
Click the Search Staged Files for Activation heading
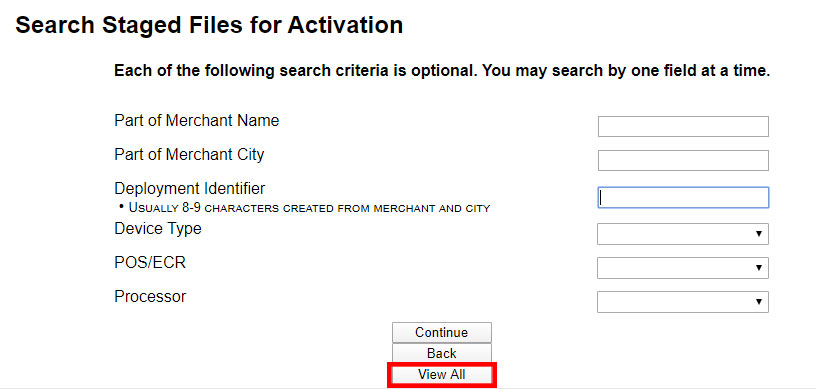[x=209, y=24]
